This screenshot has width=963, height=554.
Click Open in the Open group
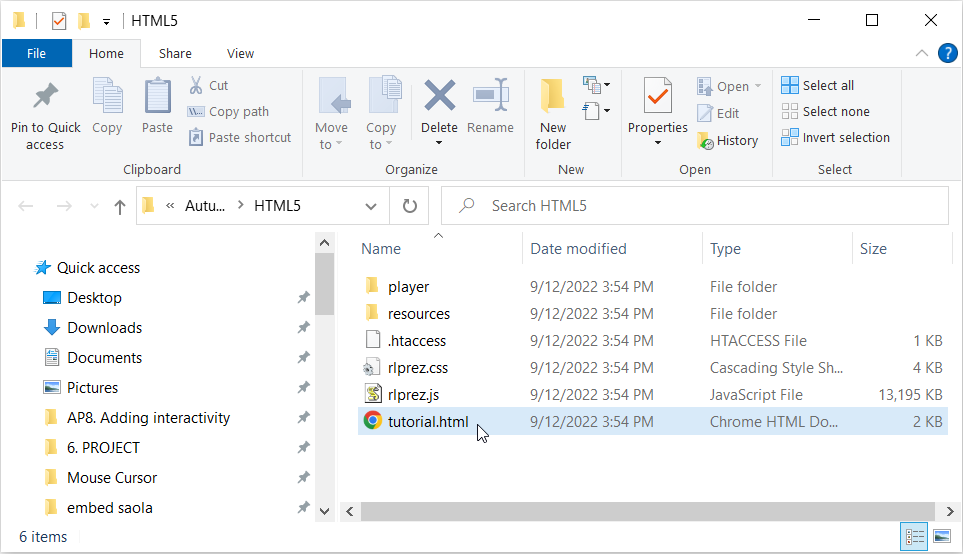pos(729,87)
